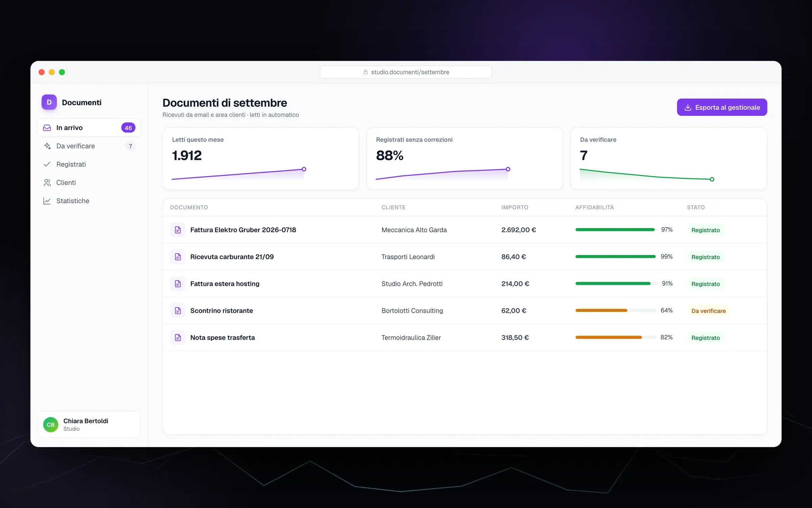The width and height of the screenshot is (812, 508).
Task: Click the Importo column header
Action: point(515,207)
